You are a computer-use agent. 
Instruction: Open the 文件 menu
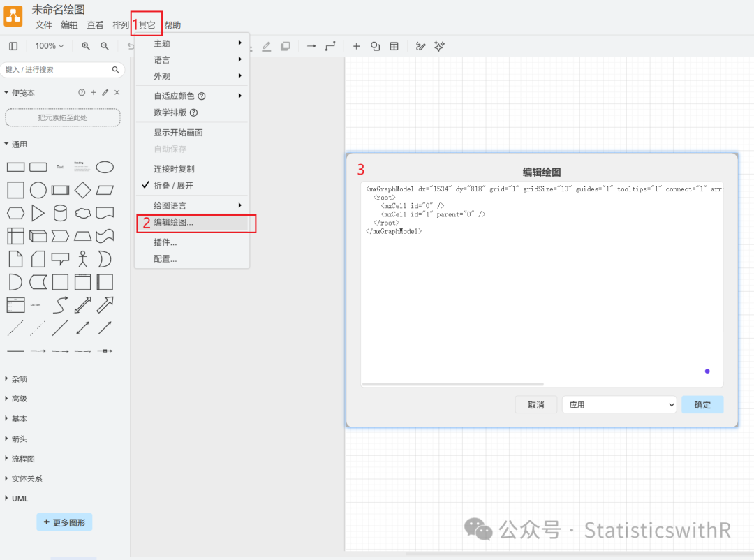pyautogui.click(x=44, y=25)
